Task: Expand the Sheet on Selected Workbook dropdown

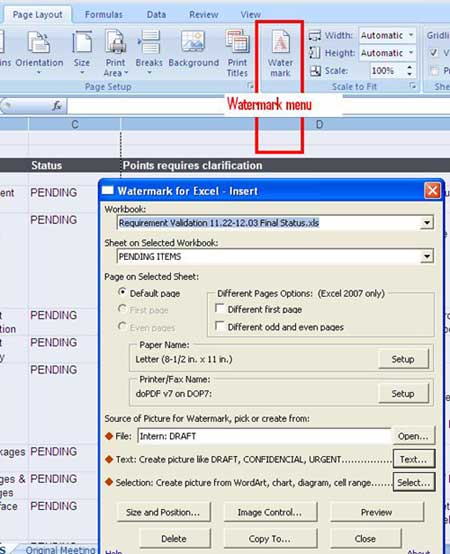Action: point(427,256)
